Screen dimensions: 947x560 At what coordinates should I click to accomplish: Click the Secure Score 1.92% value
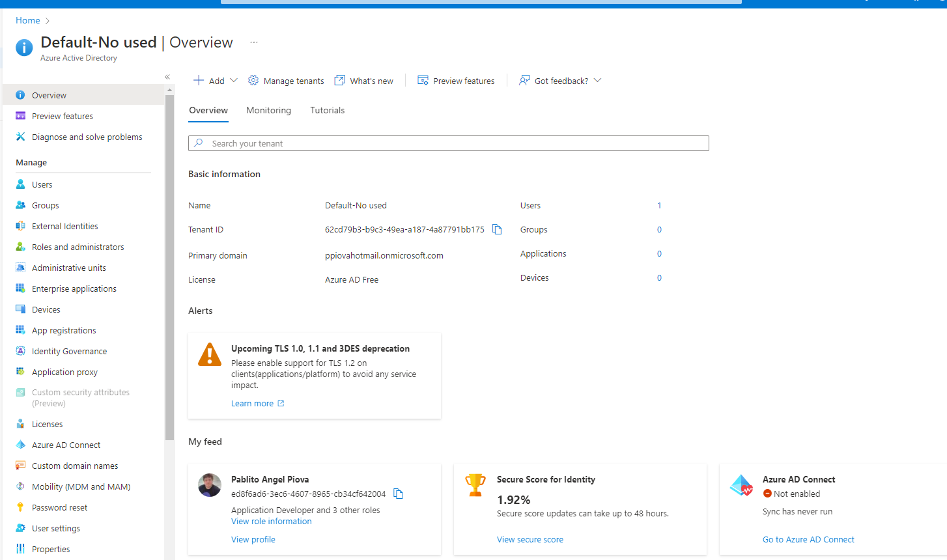point(513,500)
